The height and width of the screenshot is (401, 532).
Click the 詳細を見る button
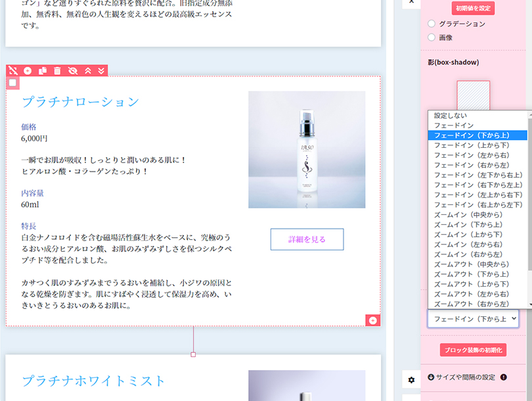307,239
